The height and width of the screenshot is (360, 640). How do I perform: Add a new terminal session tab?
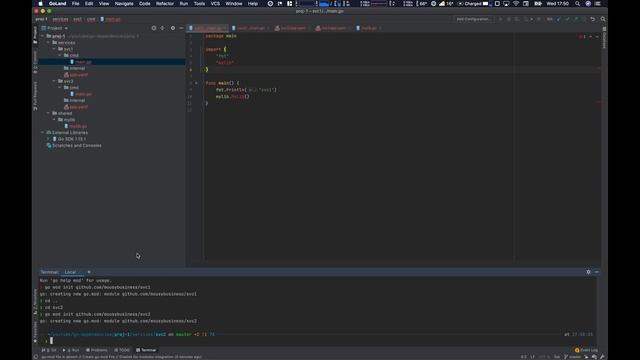click(89, 272)
